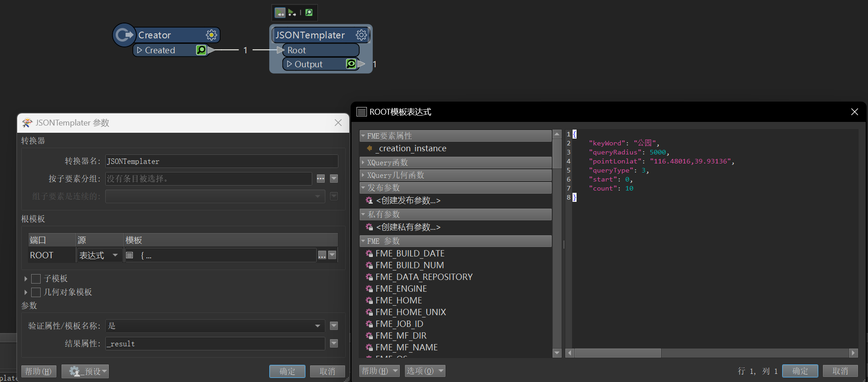Open ellipsis button for group-by attributes

321,178
